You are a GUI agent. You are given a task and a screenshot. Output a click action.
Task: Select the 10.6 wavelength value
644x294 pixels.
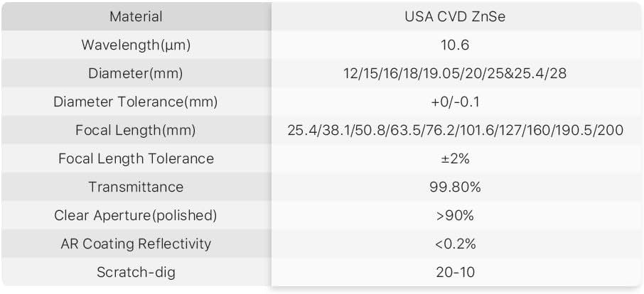coord(456,45)
